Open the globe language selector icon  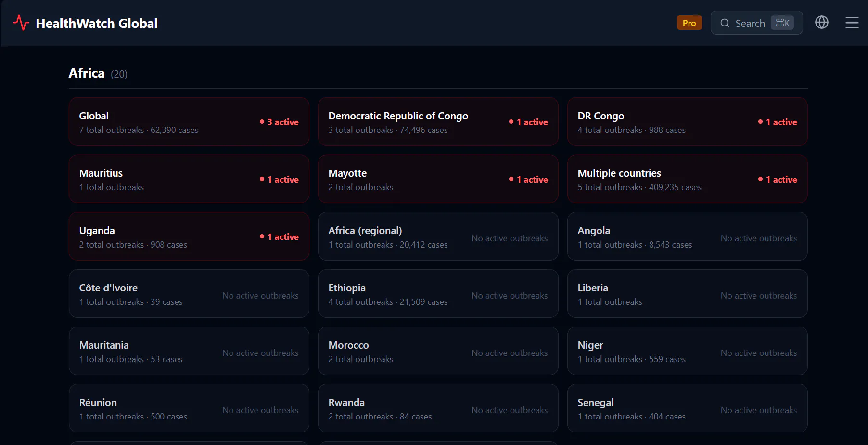822,22
